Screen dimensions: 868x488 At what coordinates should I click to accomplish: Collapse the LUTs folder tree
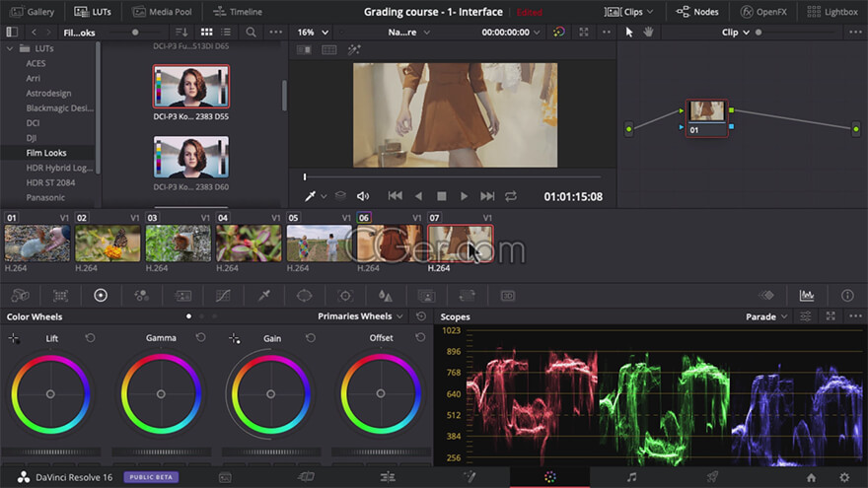tap(10, 48)
